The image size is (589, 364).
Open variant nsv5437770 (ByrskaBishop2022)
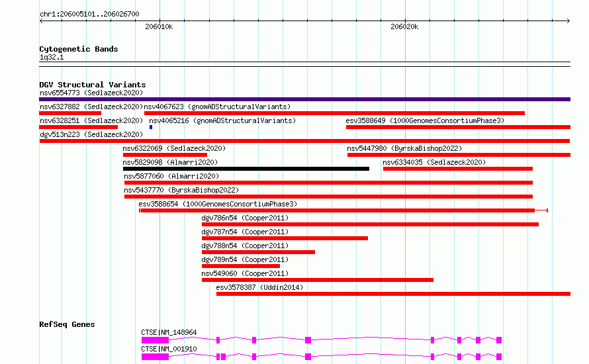pos(181,190)
